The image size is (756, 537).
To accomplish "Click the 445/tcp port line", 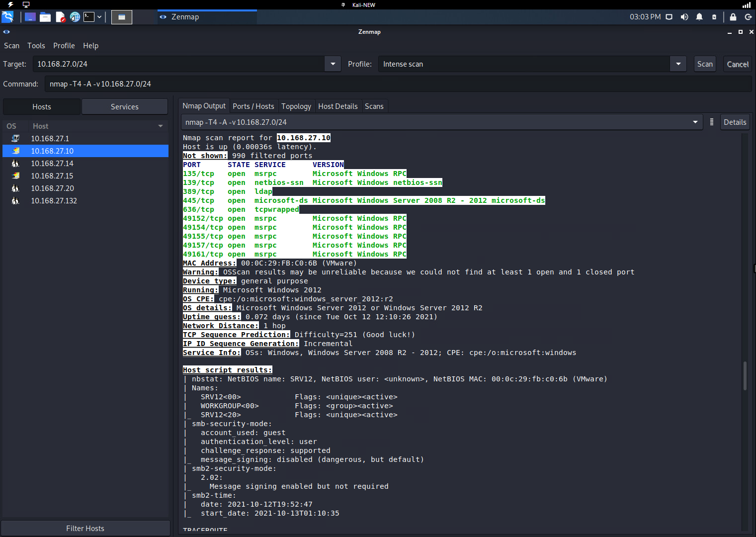I will (x=364, y=201).
